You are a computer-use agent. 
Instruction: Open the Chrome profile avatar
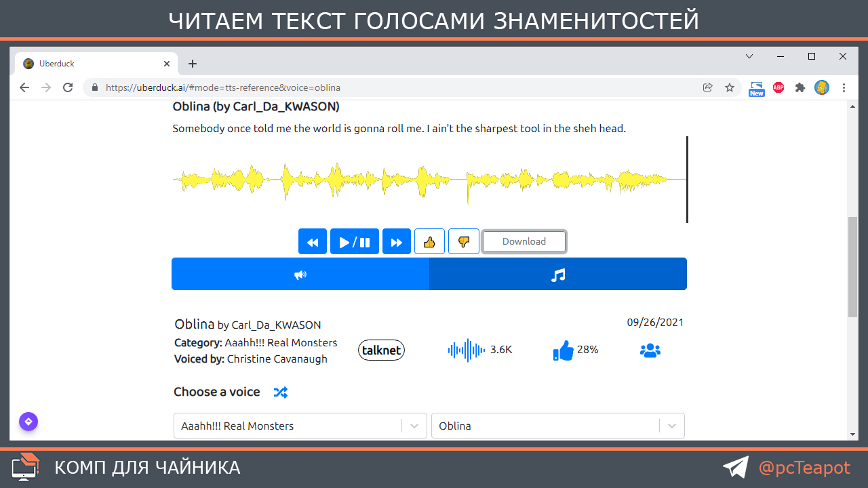coord(822,87)
